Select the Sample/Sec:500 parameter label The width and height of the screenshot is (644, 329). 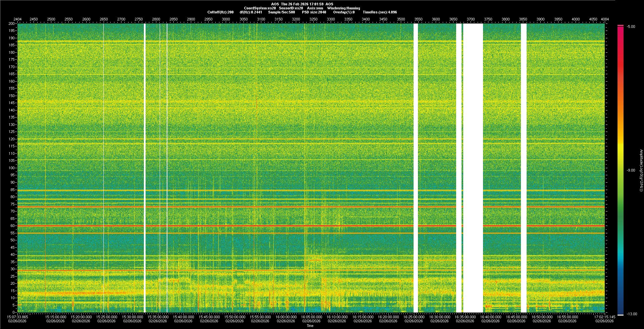[281, 12]
